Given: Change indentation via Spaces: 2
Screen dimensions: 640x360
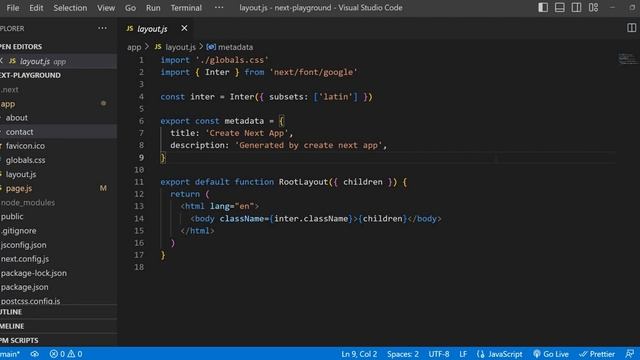Looking at the screenshot, I should [x=403, y=354].
